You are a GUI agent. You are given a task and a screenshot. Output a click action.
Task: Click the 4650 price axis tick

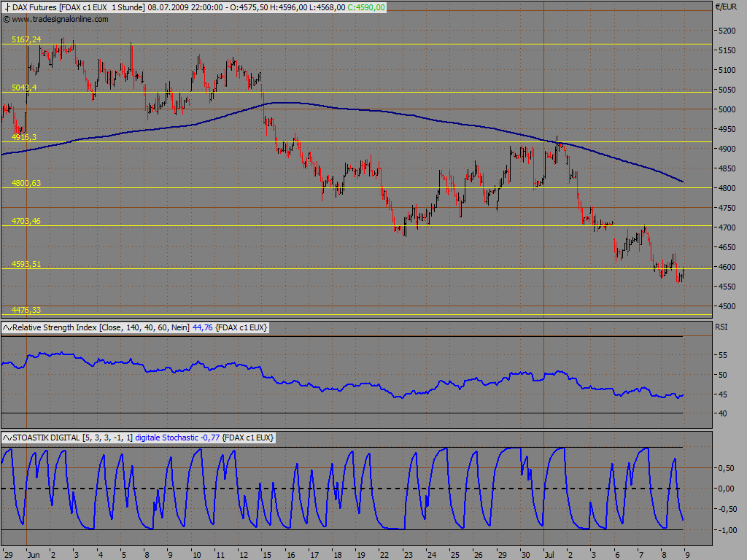(727, 247)
